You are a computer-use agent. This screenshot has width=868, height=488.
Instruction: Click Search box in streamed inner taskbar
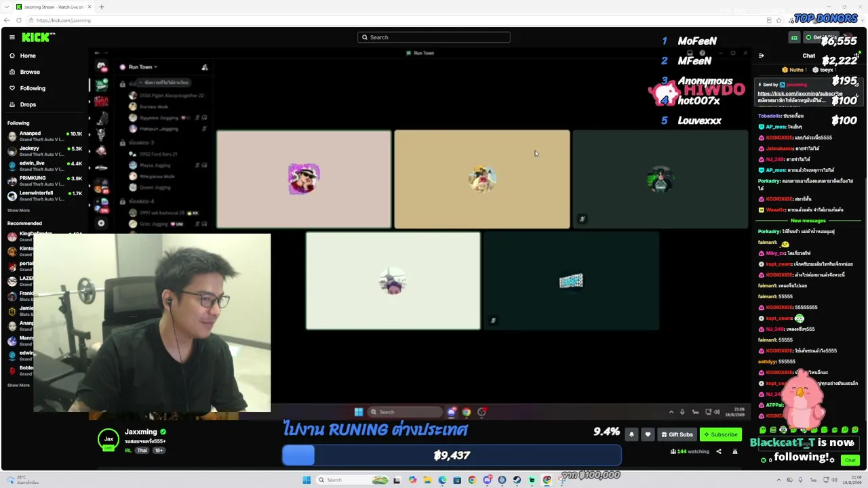point(405,411)
